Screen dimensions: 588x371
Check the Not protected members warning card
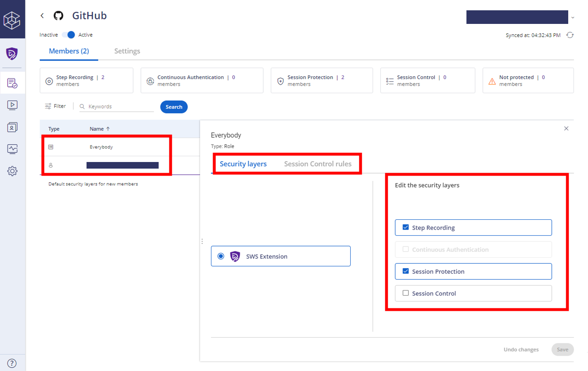pos(528,80)
